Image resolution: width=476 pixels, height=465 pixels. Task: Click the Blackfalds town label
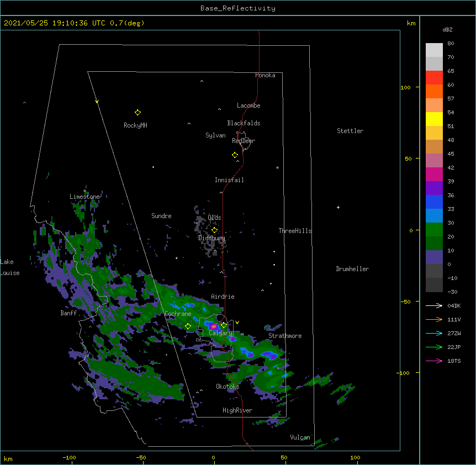click(x=244, y=123)
